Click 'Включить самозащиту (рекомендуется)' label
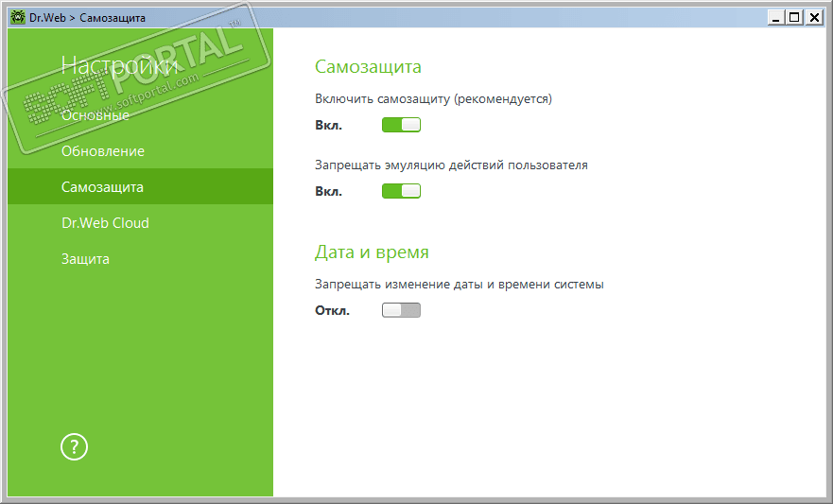 433,98
